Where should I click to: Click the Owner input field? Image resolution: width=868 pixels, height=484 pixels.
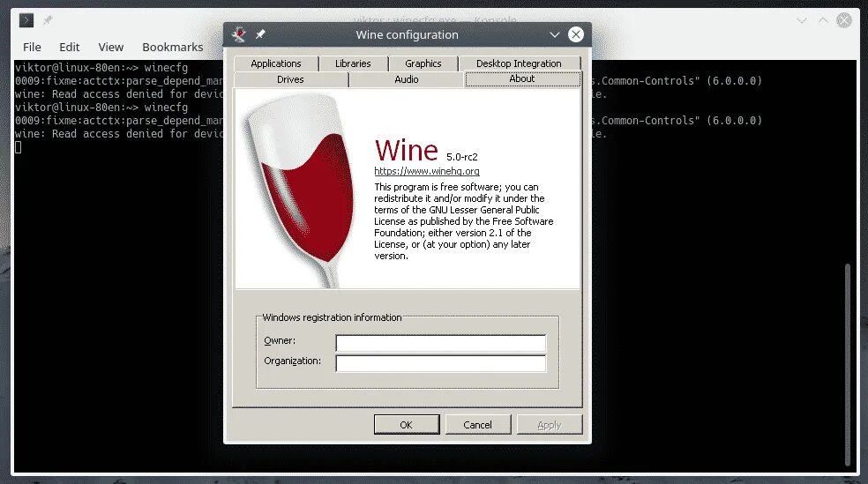tap(441, 343)
